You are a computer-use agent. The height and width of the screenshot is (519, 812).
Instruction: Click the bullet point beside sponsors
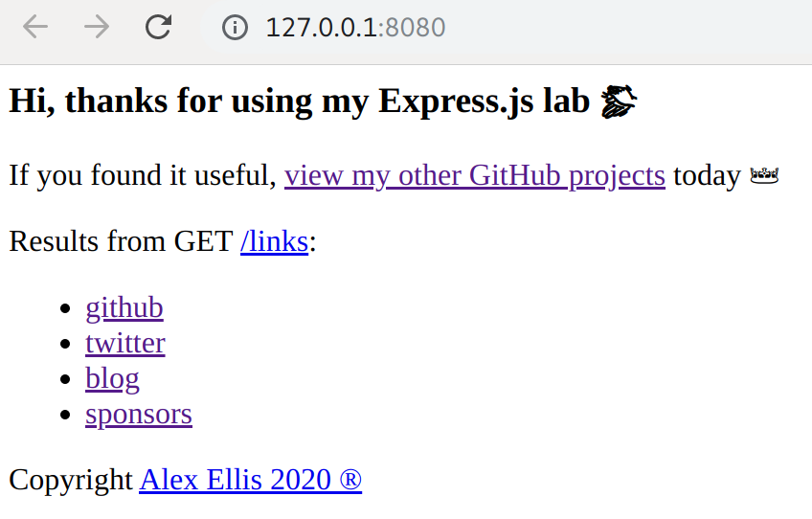click(x=65, y=415)
